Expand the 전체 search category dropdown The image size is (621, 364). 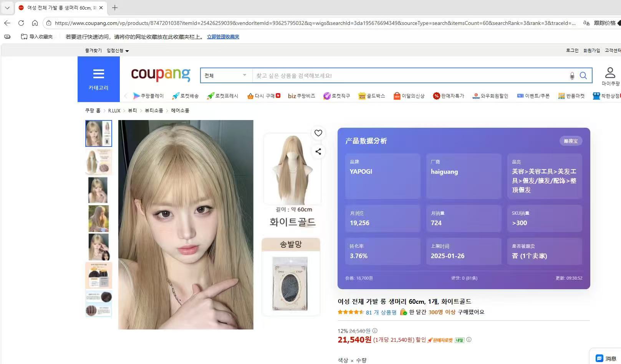pos(226,76)
